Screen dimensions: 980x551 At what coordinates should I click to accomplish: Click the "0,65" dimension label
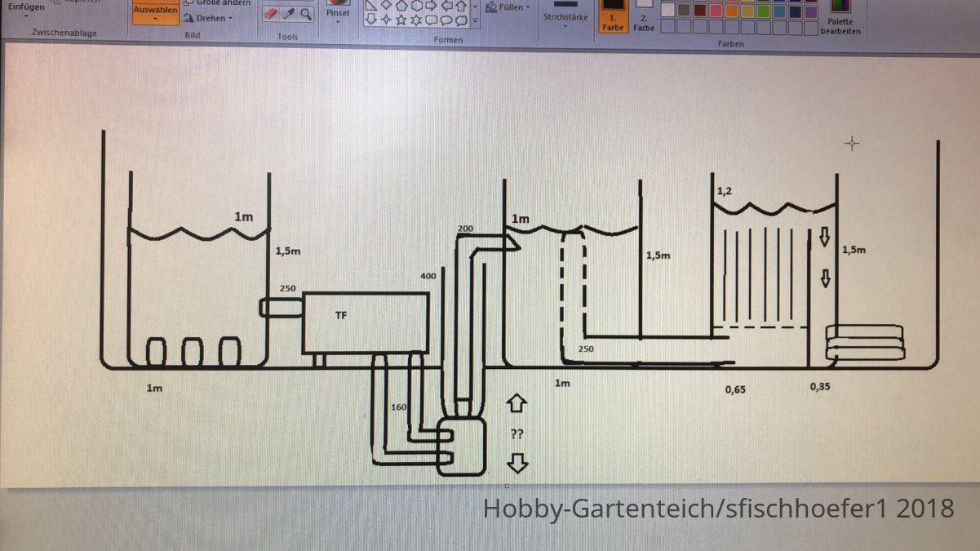tap(735, 389)
